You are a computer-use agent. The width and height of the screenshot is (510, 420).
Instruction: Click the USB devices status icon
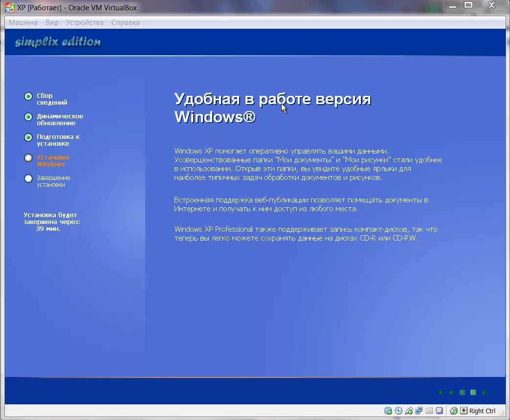(409, 411)
